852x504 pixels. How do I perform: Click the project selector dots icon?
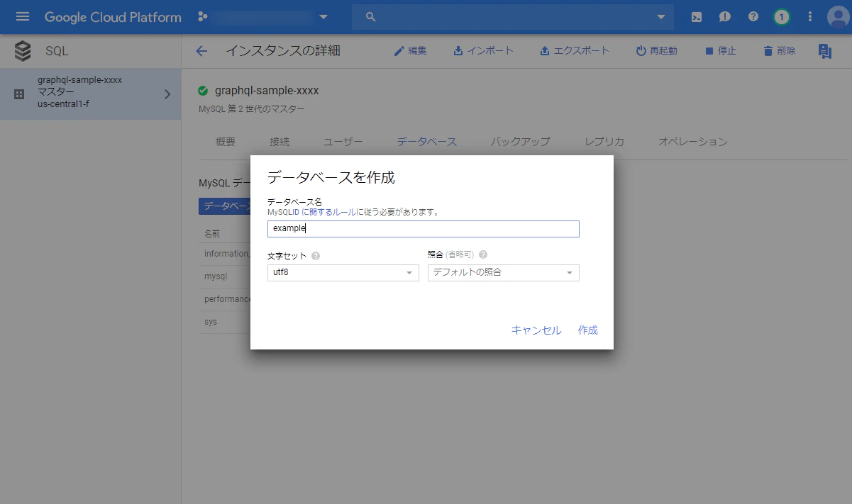coord(203,17)
